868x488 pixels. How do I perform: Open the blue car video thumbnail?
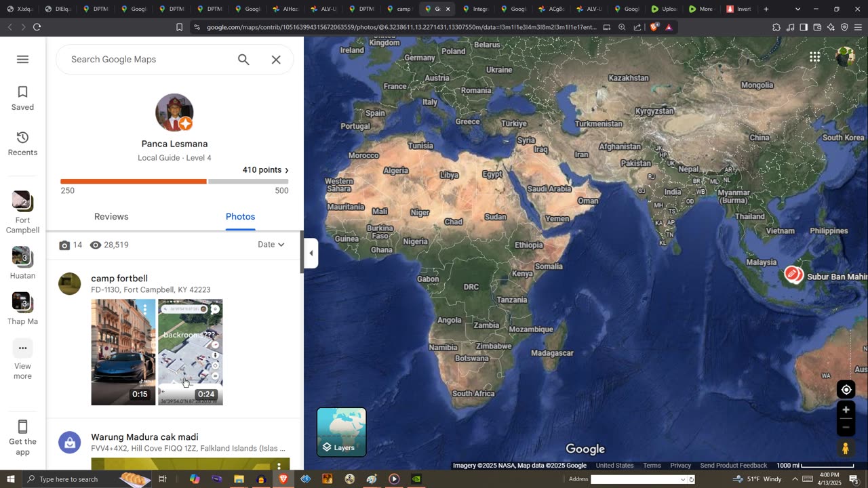coord(123,352)
